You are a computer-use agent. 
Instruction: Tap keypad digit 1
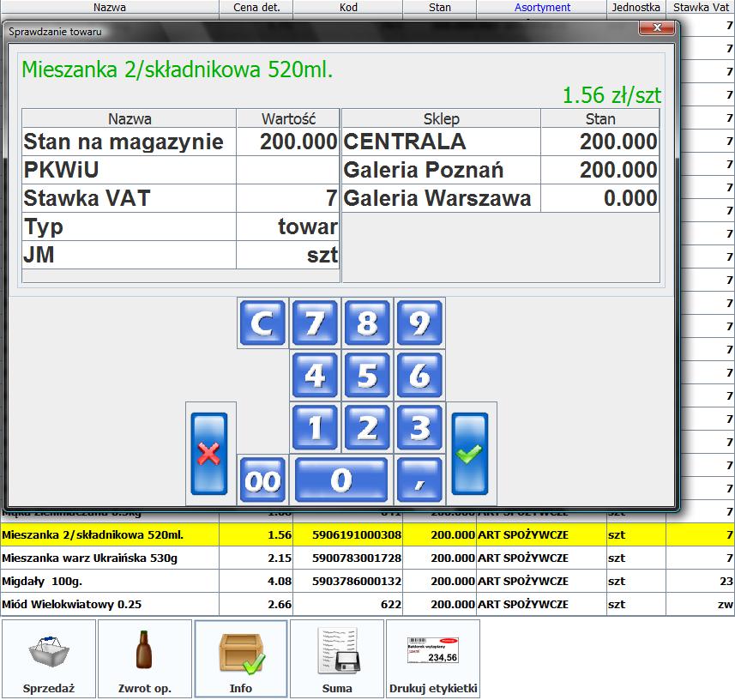pyautogui.click(x=315, y=427)
